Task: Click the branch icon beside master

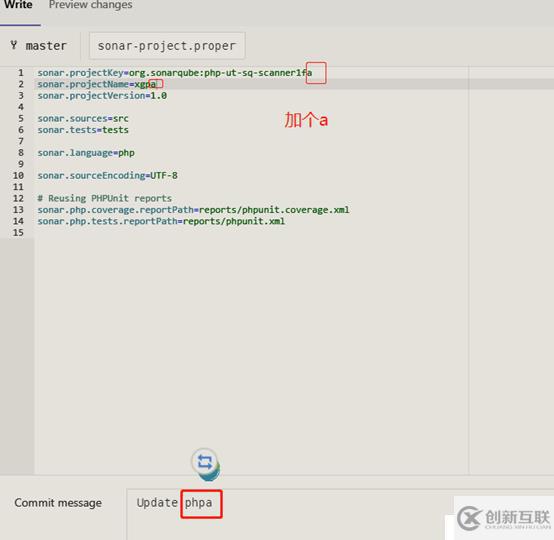Action: (x=13, y=45)
